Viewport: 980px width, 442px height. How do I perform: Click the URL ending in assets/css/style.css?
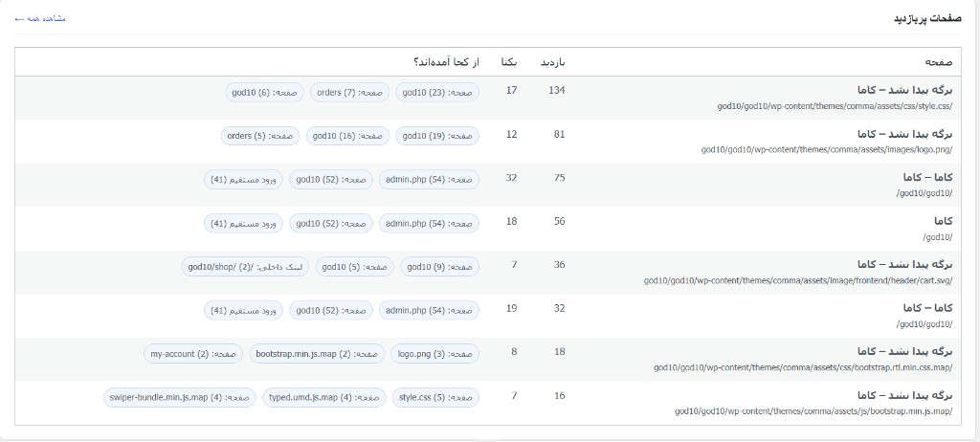835,106
